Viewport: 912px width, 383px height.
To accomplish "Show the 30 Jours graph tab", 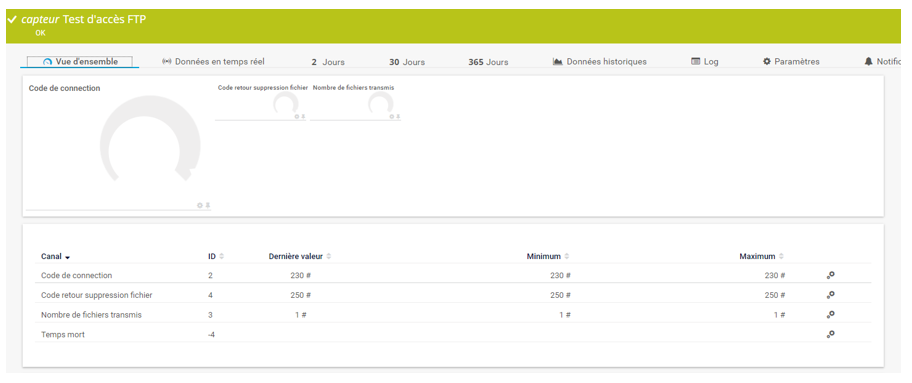I will (x=407, y=62).
